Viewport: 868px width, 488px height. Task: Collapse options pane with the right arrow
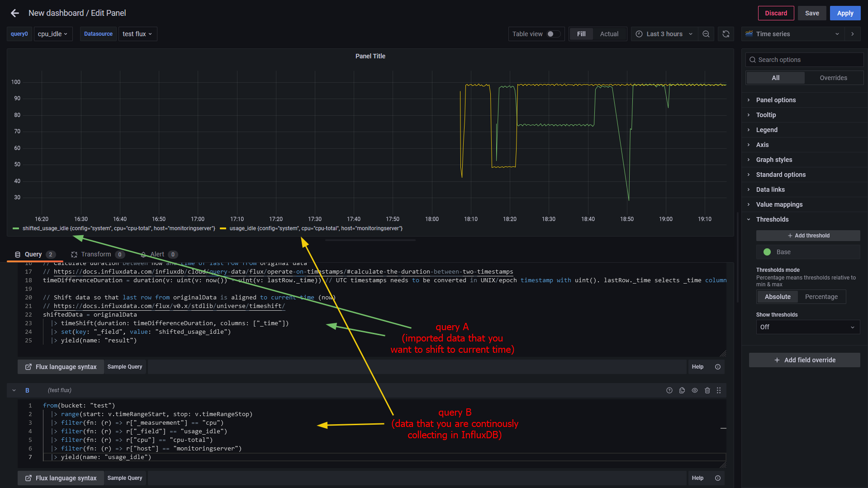(853, 34)
